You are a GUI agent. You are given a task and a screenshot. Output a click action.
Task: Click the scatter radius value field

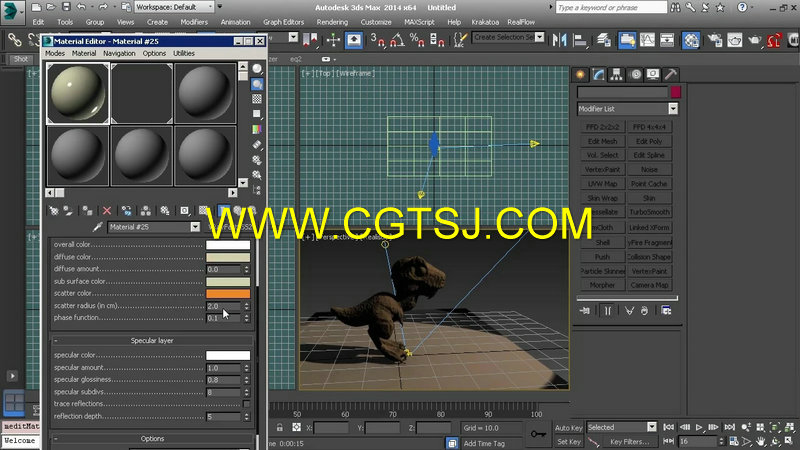coord(223,306)
